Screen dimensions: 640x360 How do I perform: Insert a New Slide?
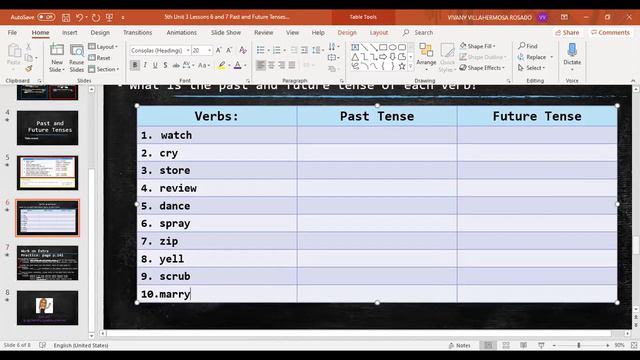tap(57, 58)
